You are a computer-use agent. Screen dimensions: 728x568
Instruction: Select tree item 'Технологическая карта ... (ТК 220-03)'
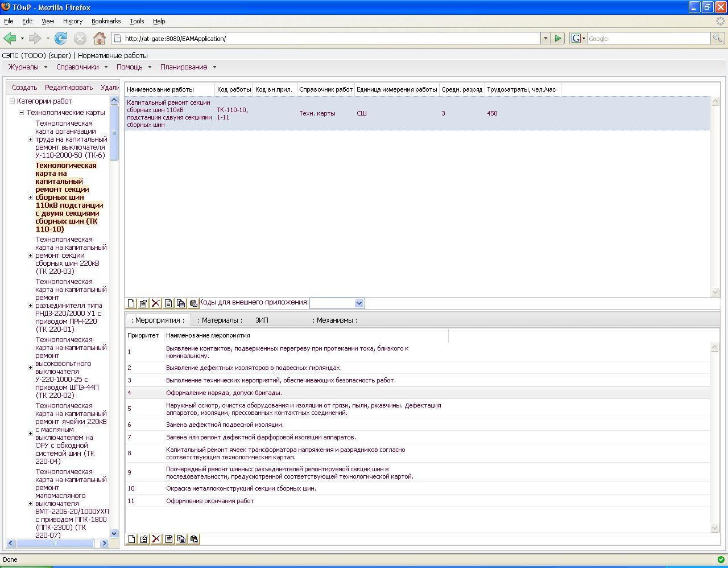point(71,256)
